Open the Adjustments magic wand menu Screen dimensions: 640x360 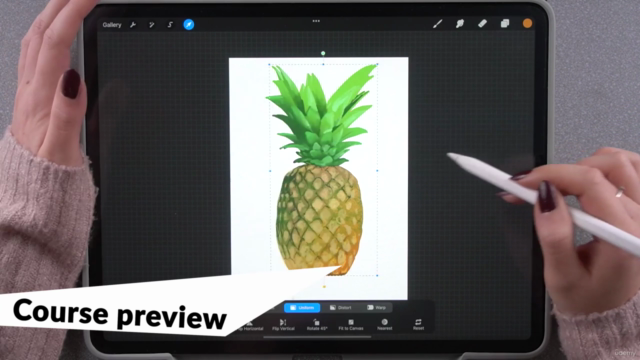(x=151, y=25)
